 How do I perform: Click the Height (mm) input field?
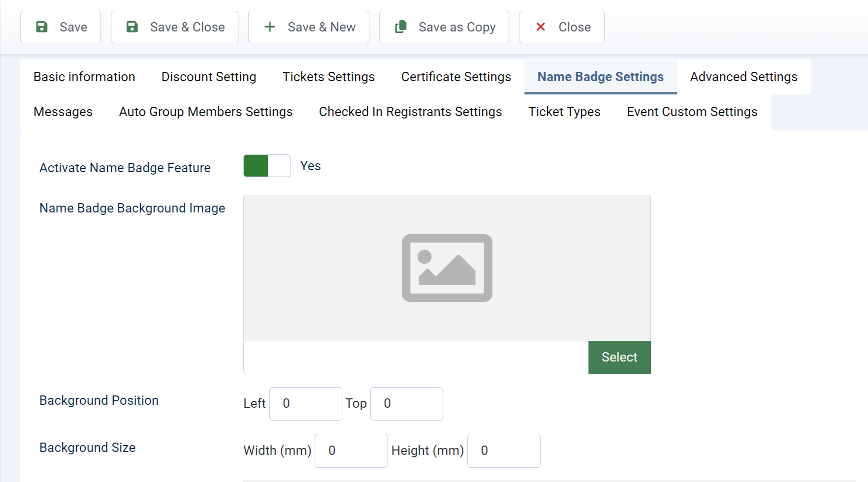[504, 451]
